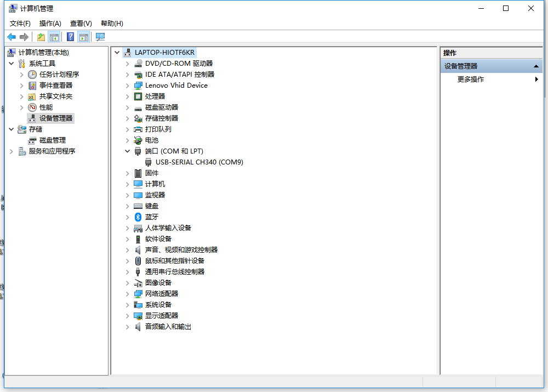
Task: Expand the 网络适配器 category
Action: coord(127,293)
